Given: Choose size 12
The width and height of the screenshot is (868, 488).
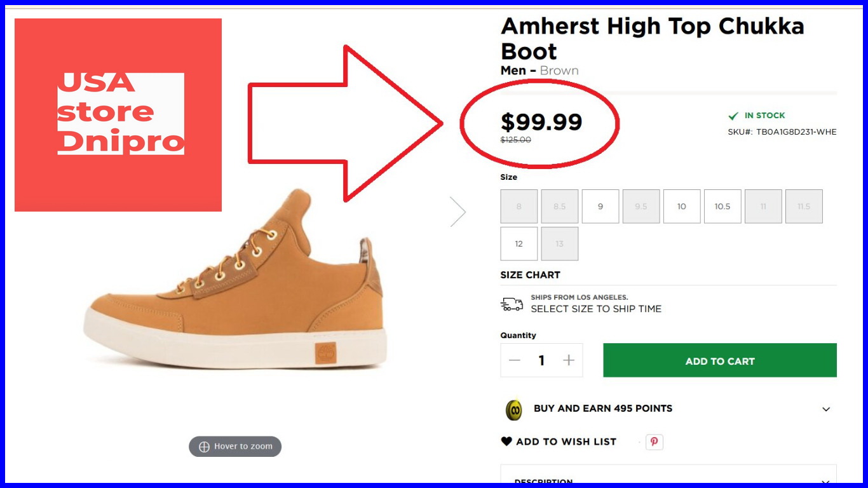Looking at the screenshot, I should pos(519,244).
